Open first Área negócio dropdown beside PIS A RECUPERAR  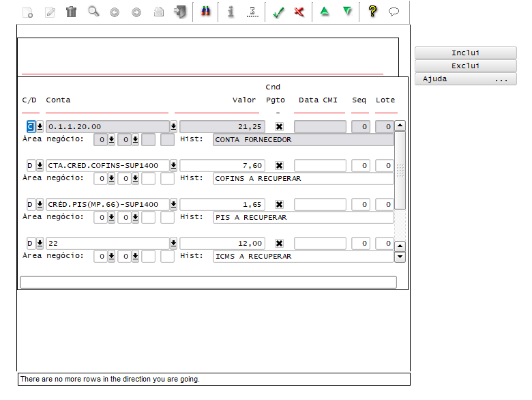tap(111, 217)
